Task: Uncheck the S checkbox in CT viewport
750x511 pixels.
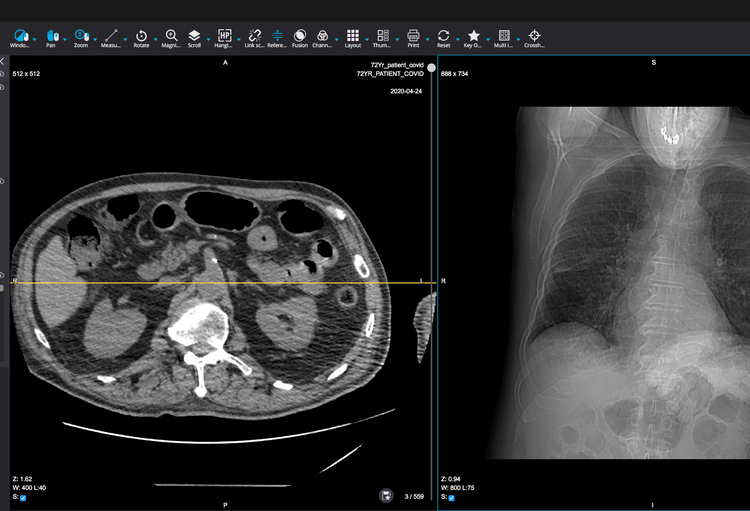Action: click(x=23, y=497)
